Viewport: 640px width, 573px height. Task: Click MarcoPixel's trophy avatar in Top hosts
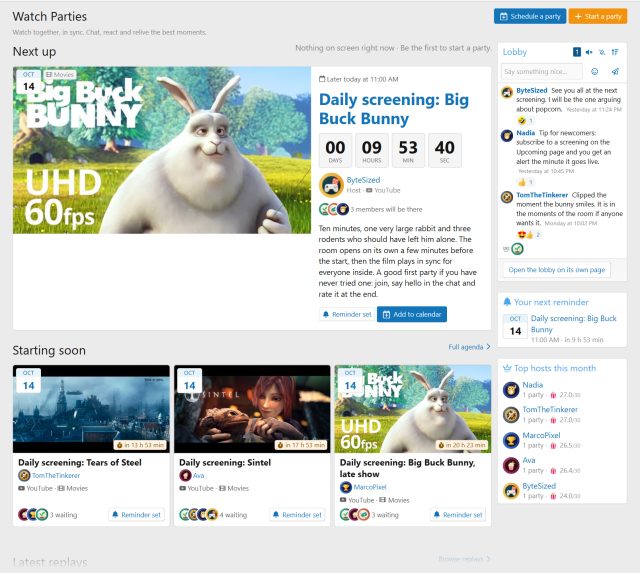[511, 440]
